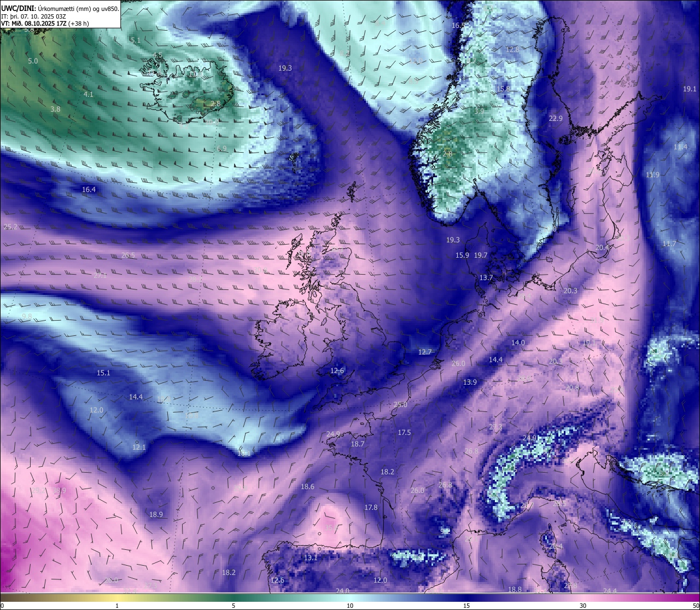The width and height of the screenshot is (700, 610).
Task: Click the 25.0 value on the Channel coast
Action: 400,404
